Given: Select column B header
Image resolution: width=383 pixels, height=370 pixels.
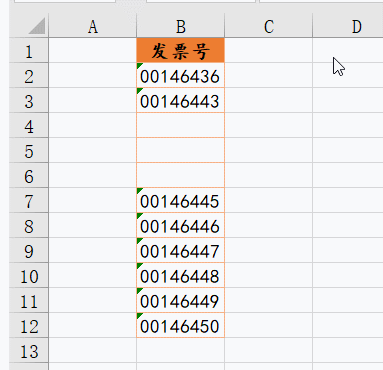Looking at the screenshot, I should [181, 26].
